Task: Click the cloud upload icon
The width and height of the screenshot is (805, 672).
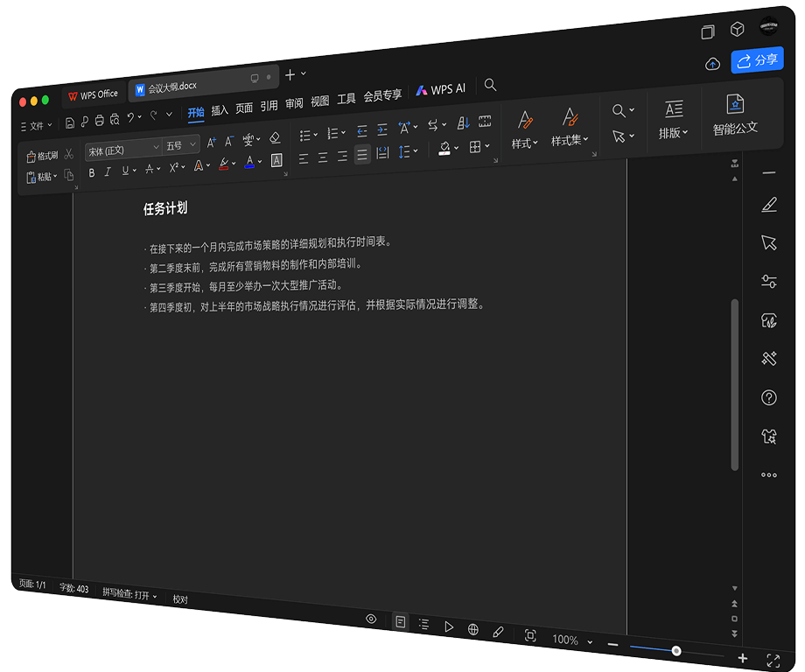Action: click(x=712, y=64)
